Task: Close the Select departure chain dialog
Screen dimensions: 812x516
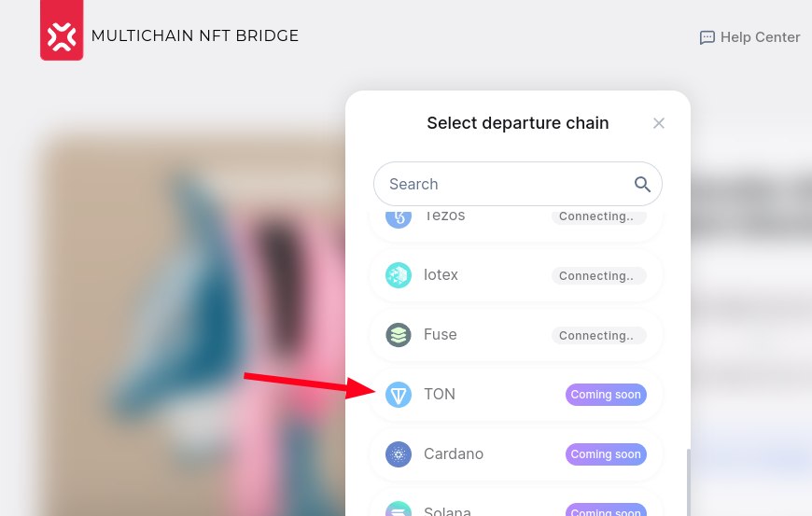Action: [x=659, y=123]
